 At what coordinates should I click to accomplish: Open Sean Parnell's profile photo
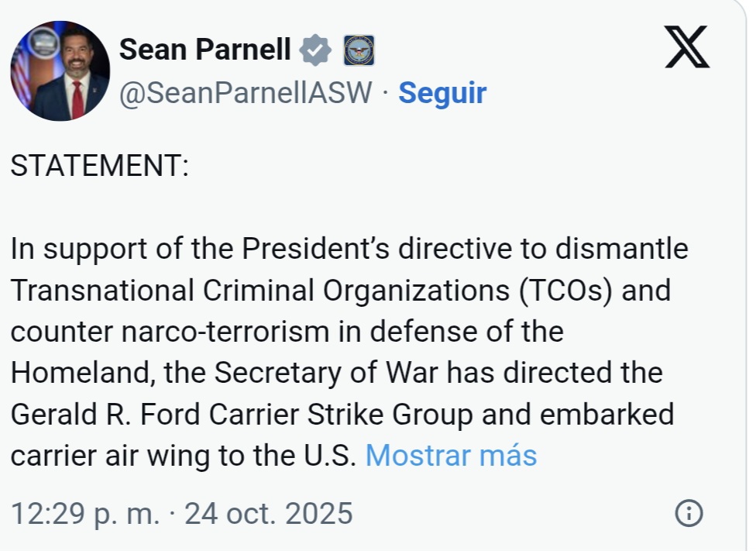point(60,71)
